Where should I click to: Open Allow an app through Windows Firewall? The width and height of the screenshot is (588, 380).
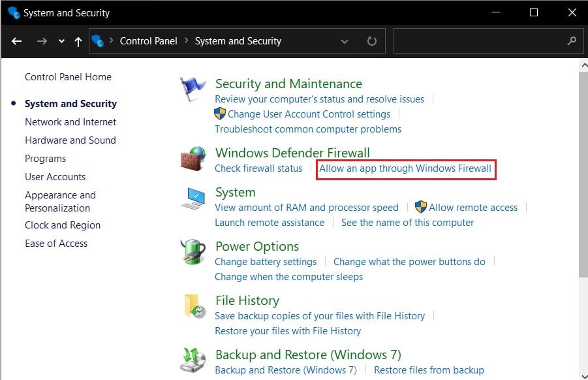click(x=405, y=168)
